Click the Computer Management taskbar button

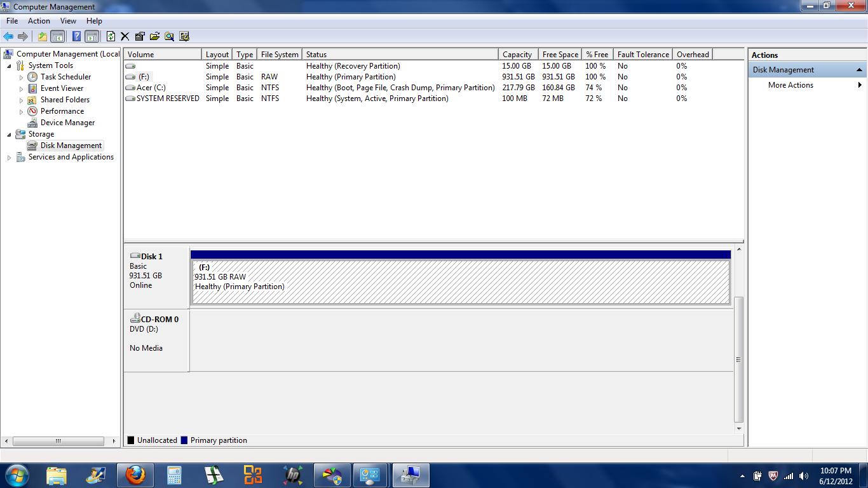tap(411, 475)
